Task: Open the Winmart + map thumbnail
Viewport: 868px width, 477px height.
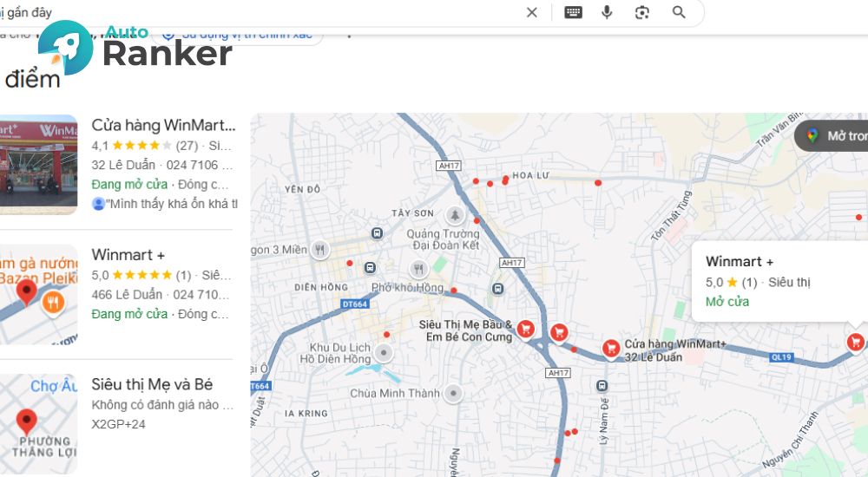Action: click(x=39, y=294)
